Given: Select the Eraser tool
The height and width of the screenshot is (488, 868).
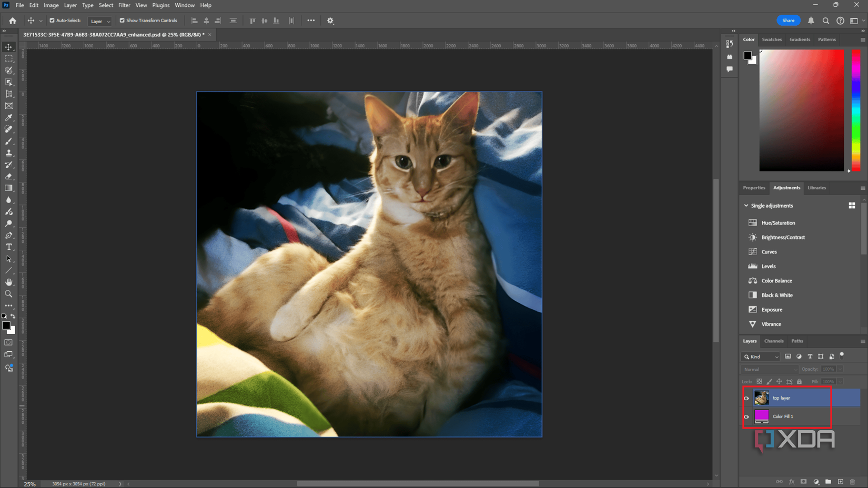Looking at the screenshot, I should 9,177.
